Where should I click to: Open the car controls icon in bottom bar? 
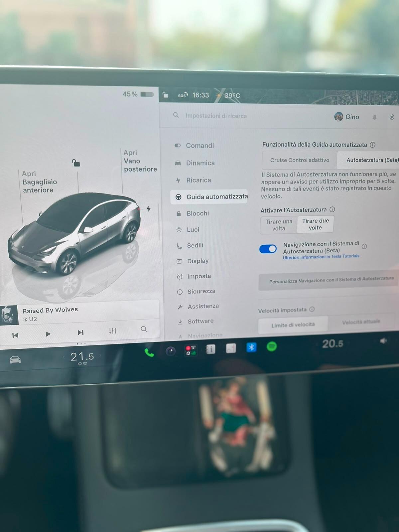coord(15,360)
